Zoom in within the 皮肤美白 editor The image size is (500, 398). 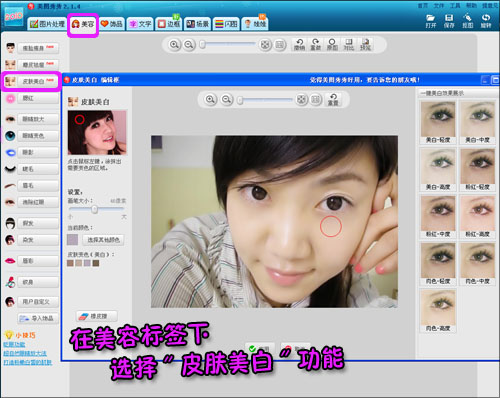point(210,99)
